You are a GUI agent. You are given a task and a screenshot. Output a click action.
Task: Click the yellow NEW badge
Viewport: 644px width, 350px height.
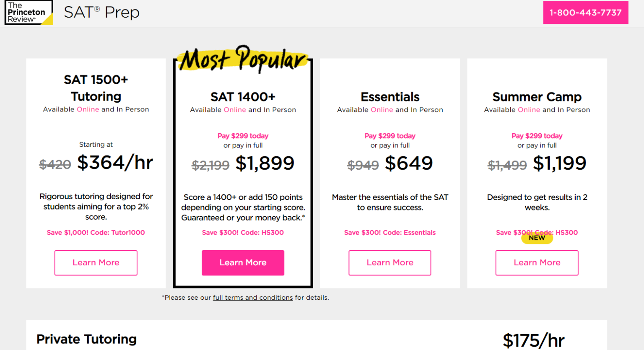point(537,238)
